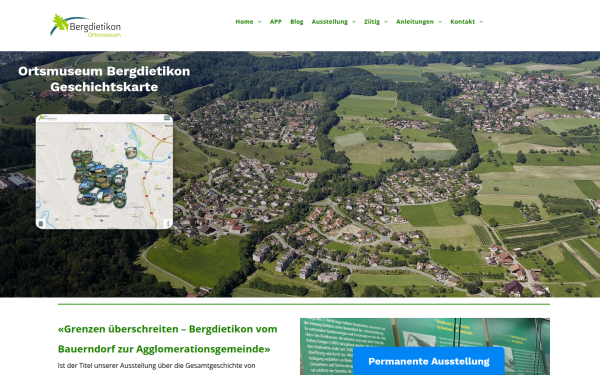Expand the Ziitig dropdown chevron
Viewport: 600px width, 375px height.
coord(386,22)
